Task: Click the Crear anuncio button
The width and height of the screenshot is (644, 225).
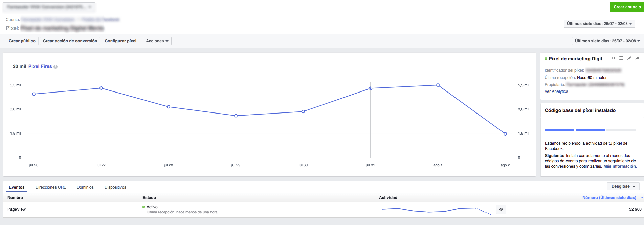Action: coord(627,7)
